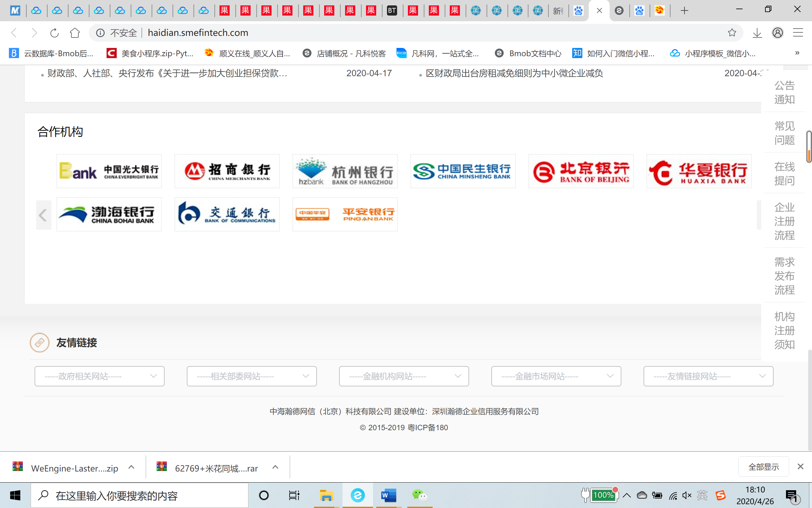Open 需求发布流程 in the side menu
Screen dimensions: 812x508
click(x=784, y=276)
